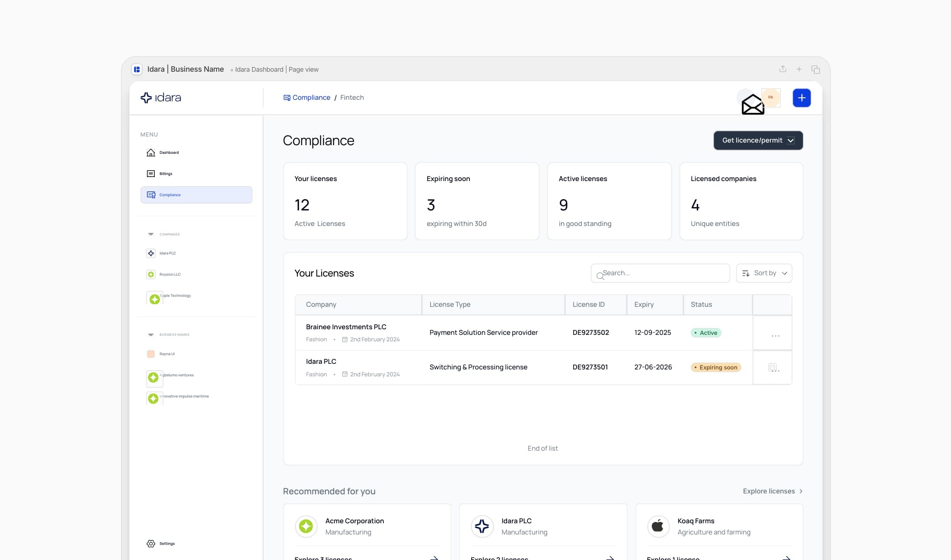This screenshot has width=951, height=560.
Task: Click the license Search field
Action: (x=660, y=273)
